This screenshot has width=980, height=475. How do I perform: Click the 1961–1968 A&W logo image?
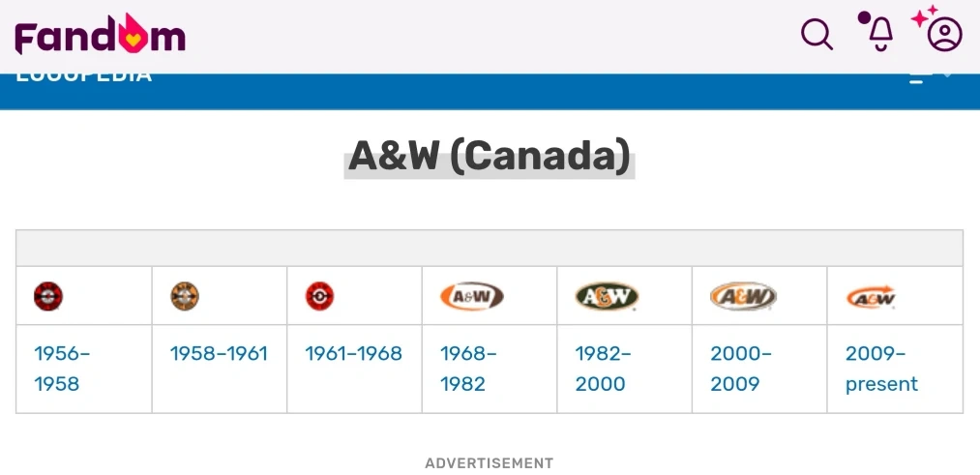coord(320,295)
